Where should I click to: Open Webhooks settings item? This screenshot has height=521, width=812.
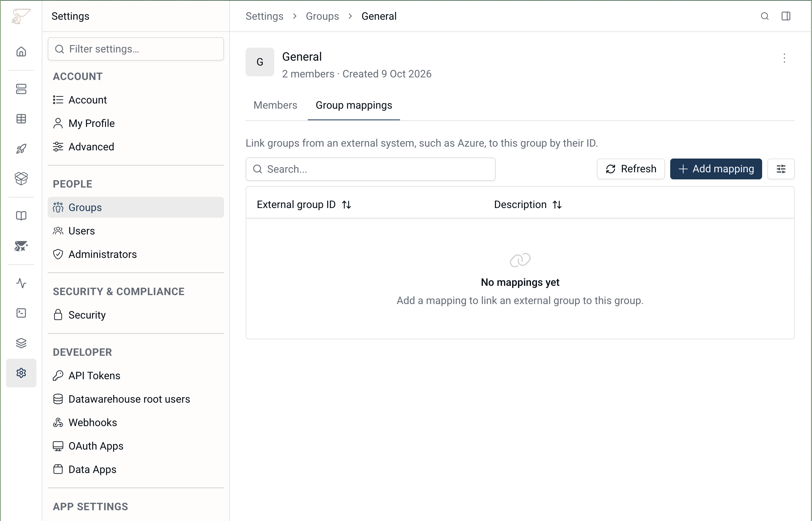pyautogui.click(x=136, y=422)
